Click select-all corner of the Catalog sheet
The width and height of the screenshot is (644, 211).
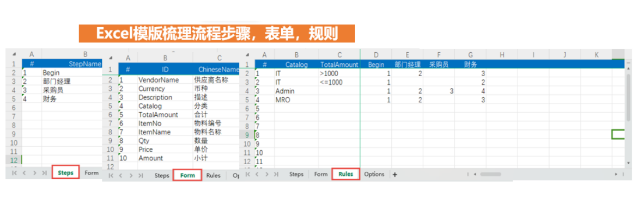point(247,55)
